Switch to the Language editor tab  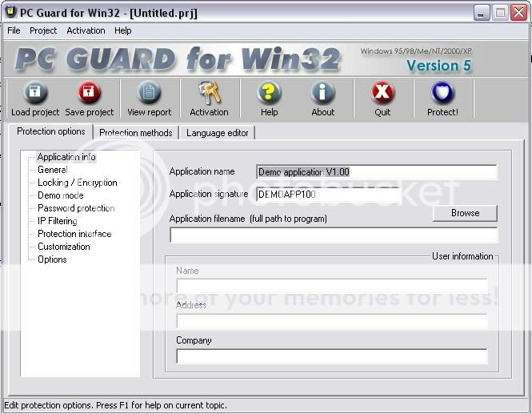point(217,133)
